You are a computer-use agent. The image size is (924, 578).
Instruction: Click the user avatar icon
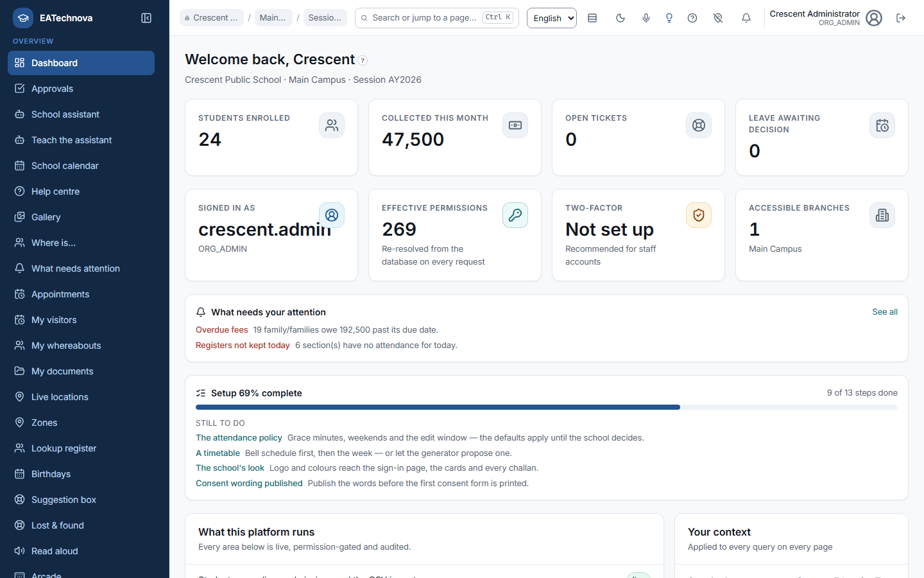pyautogui.click(x=874, y=18)
